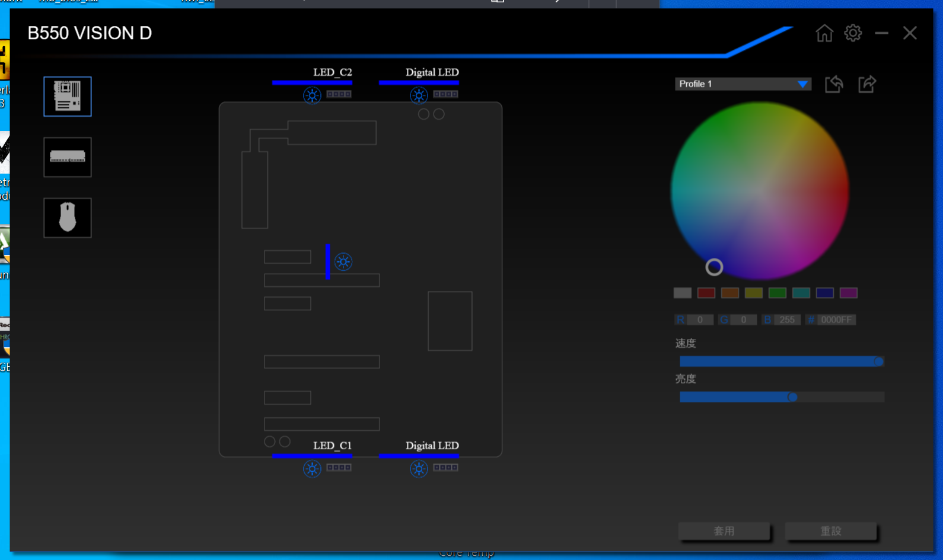This screenshot has height=560, width=943.
Task: Click the bottom Digital LED sun icon
Action: 419,469
